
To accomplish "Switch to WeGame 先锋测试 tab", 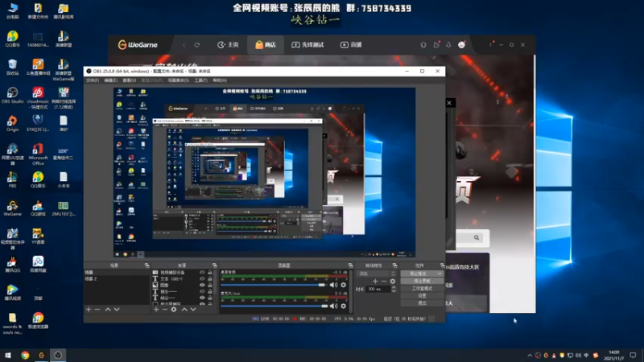I will 308,45.
